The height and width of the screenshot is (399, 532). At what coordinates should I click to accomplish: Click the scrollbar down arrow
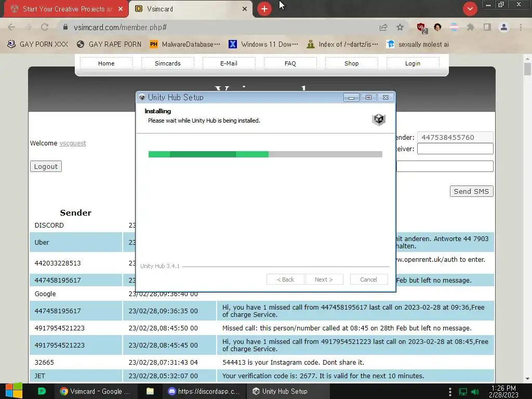coord(527,379)
